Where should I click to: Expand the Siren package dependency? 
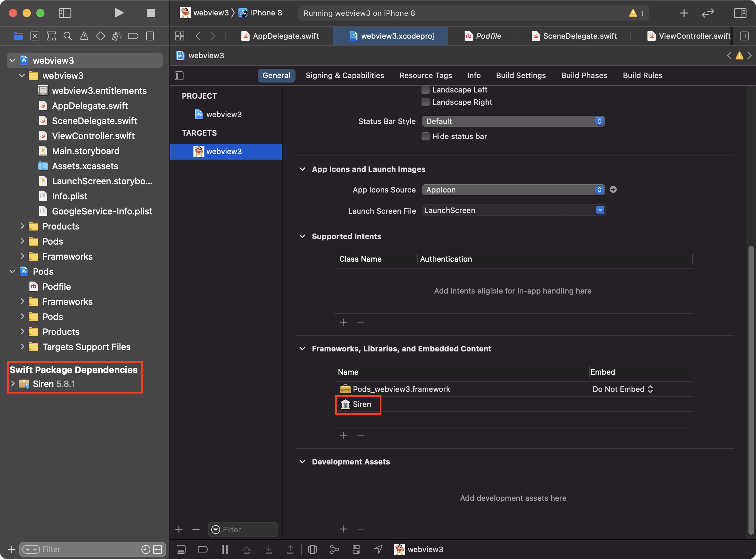point(13,384)
